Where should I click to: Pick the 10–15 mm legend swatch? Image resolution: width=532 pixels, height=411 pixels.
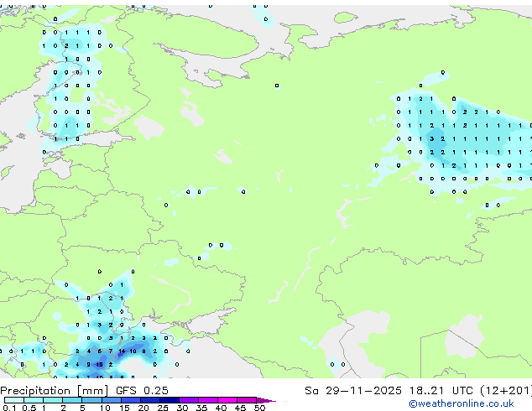pos(112,400)
